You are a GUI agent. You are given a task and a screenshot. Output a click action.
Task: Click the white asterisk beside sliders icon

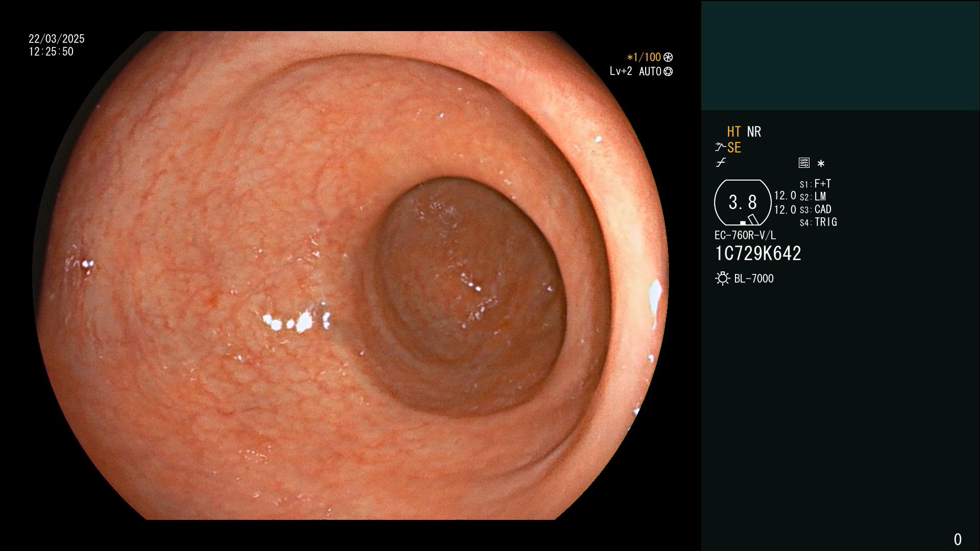[x=821, y=163]
